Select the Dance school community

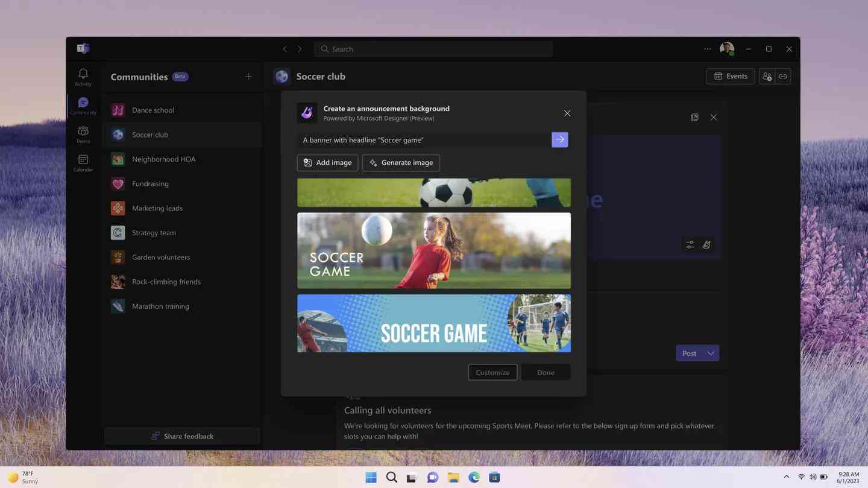click(x=153, y=110)
